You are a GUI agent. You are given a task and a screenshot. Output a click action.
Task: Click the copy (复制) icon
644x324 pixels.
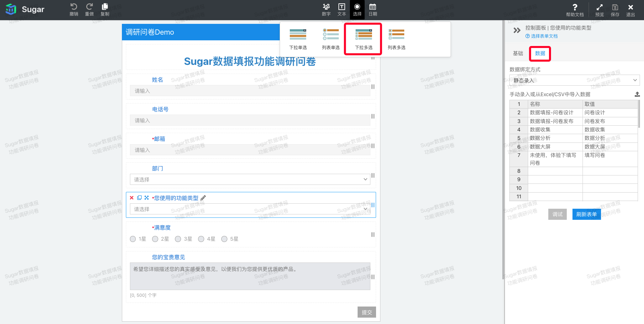pos(105,7)
